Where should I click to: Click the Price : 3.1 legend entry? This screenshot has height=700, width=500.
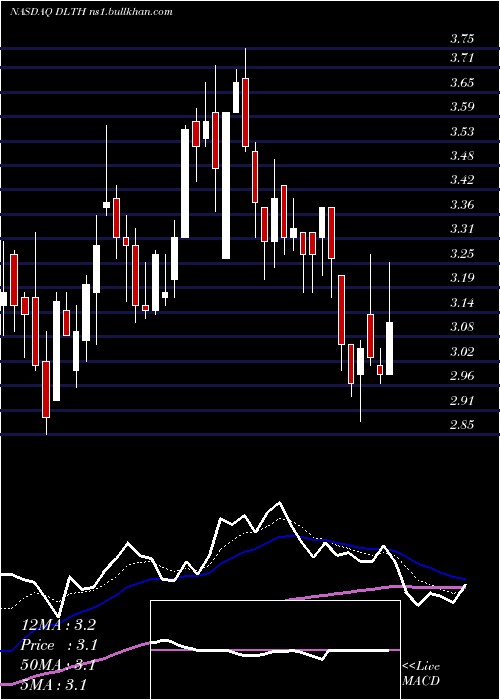[x=59, y=645]
